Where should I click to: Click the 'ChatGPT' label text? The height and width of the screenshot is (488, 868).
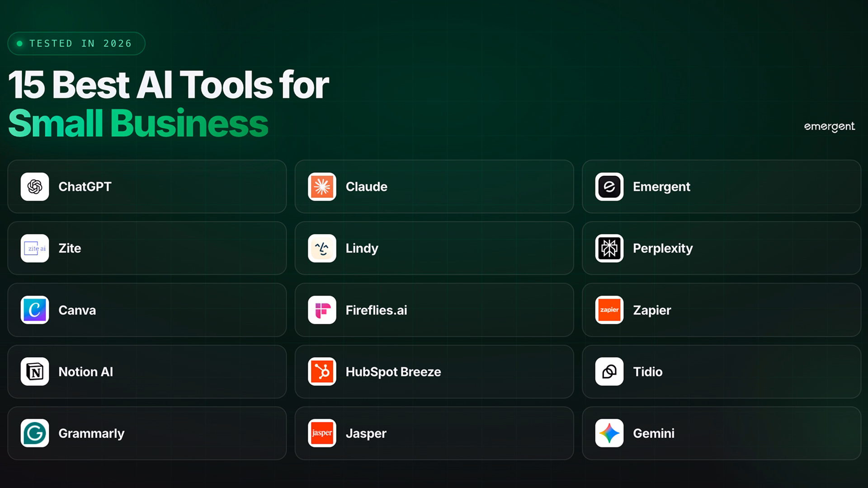point(85,187)
